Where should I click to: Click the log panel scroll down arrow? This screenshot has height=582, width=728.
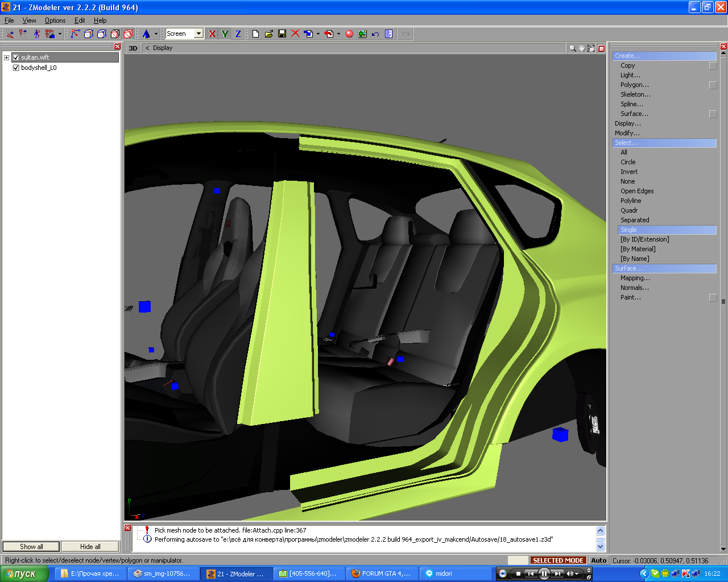click(x=600, y=547)
